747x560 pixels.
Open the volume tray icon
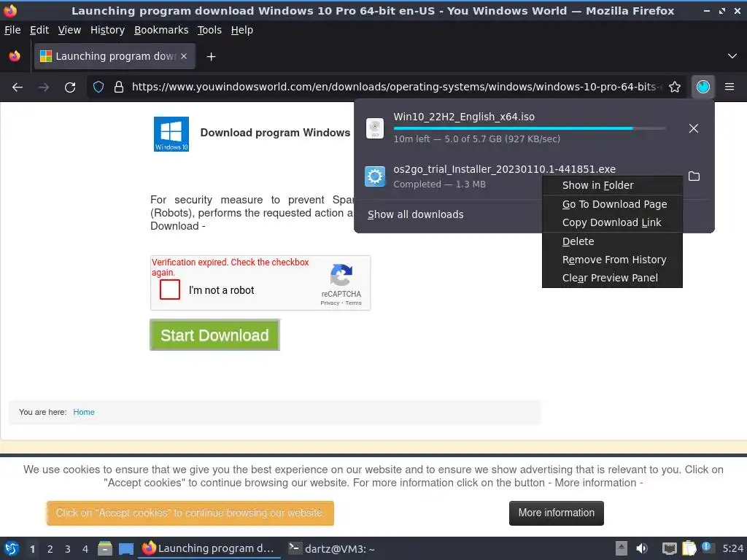(642, 548)
